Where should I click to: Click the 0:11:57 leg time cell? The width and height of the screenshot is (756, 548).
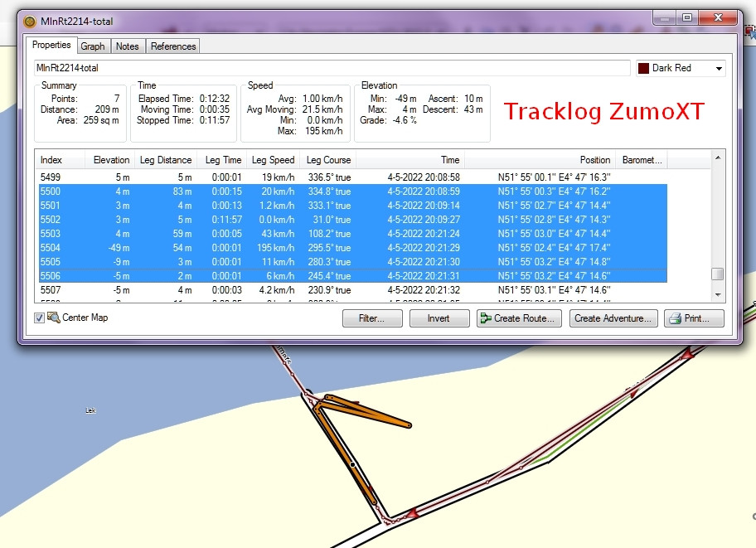tap(226, 220)
